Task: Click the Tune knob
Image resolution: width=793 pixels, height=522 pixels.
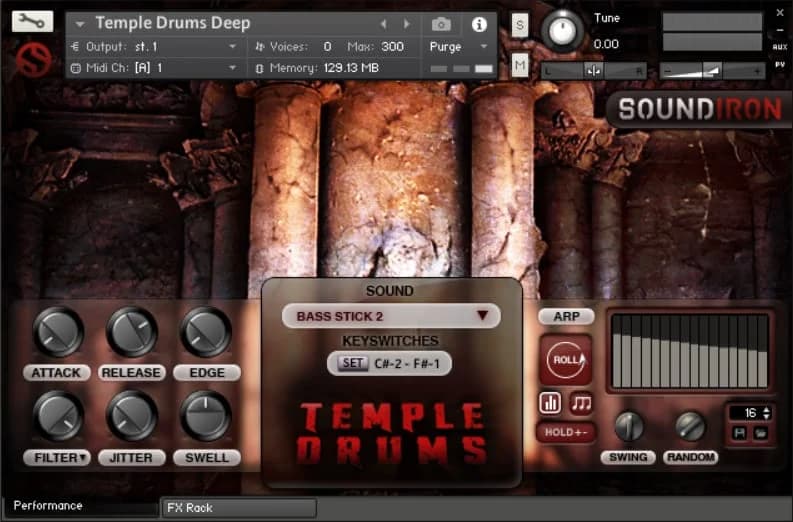Action: tap(563, 32)
